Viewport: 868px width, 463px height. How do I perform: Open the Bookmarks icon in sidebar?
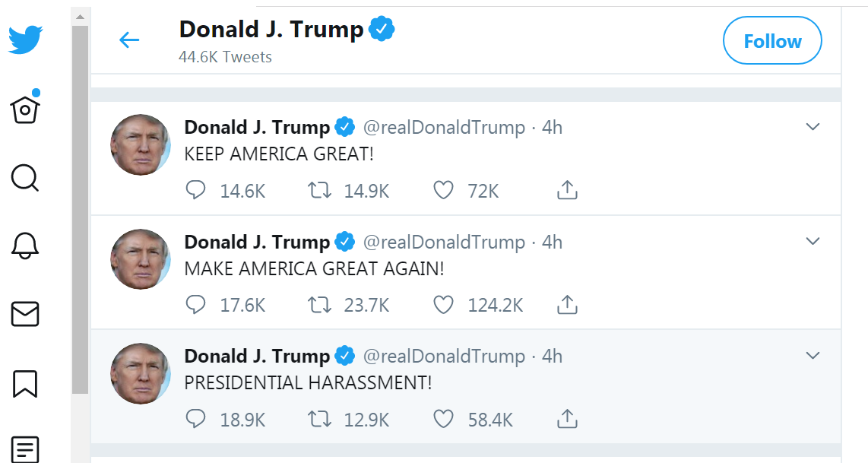25,382
